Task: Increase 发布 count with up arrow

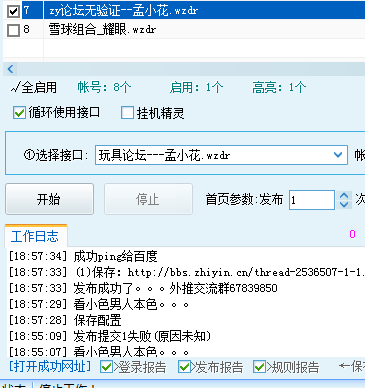Action: [344, 195]
